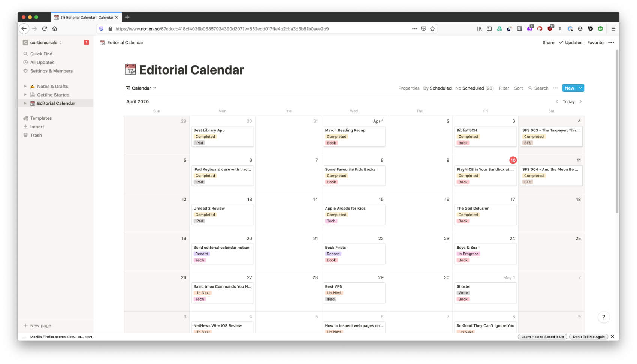Open the Import tool in the sidebar

[x=25, y=127]
